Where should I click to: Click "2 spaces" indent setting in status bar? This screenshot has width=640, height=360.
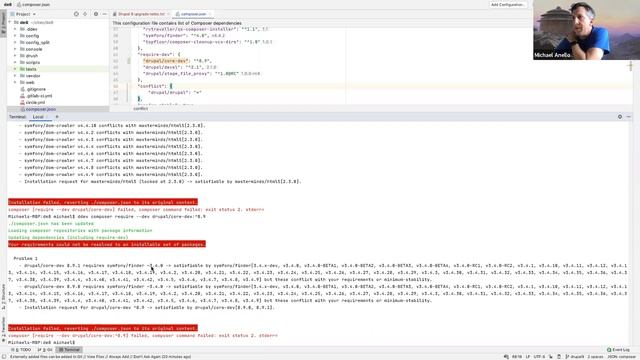tap(595, 357)
